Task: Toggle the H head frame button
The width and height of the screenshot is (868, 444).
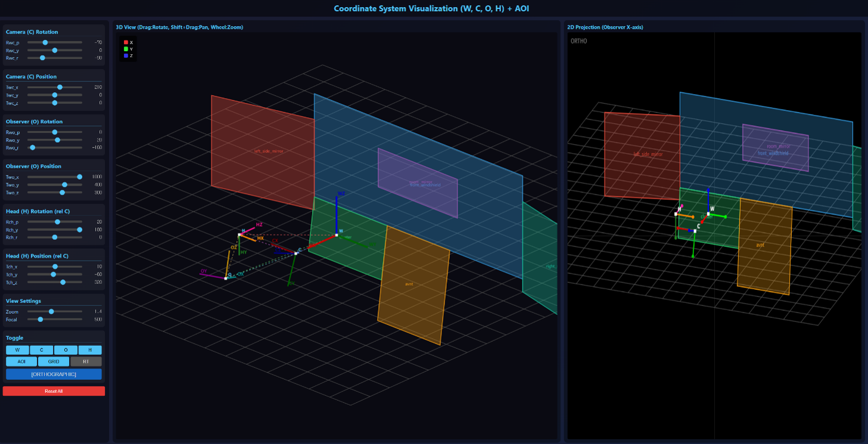Action: click(90, 350)
